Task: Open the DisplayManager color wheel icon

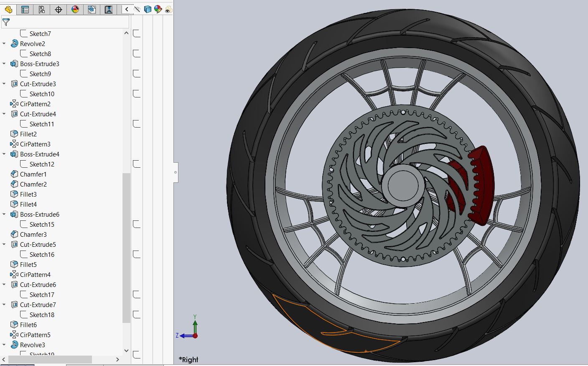Action: 75,9
